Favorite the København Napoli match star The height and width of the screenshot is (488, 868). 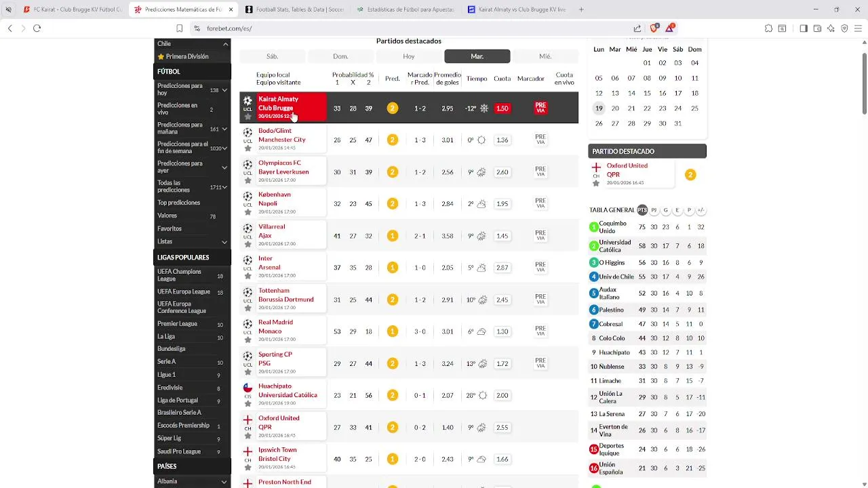point(248,212)
